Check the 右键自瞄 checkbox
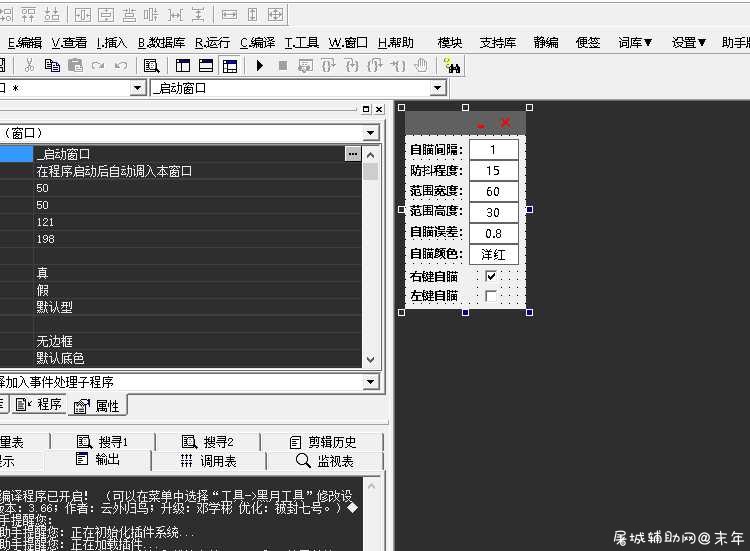This screenshot has width=750, height=551. [491, 276]
